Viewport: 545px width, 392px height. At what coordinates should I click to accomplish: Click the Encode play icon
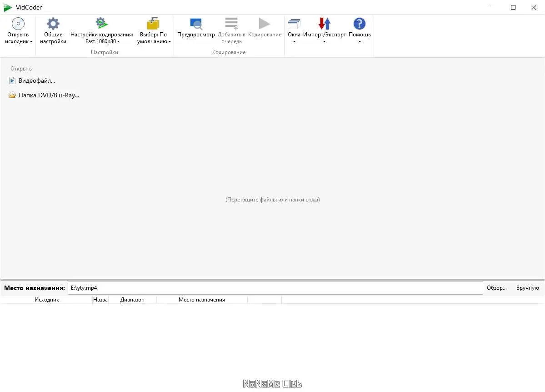coord(265,23)
